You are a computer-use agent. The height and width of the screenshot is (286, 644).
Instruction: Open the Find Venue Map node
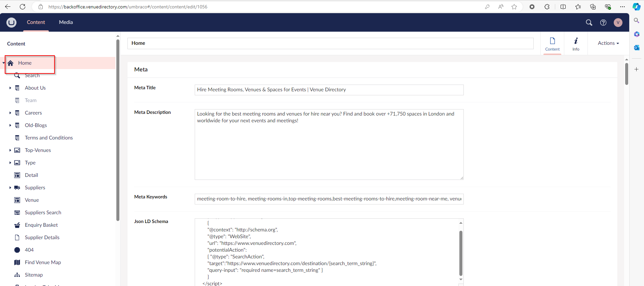pos(43,262)
